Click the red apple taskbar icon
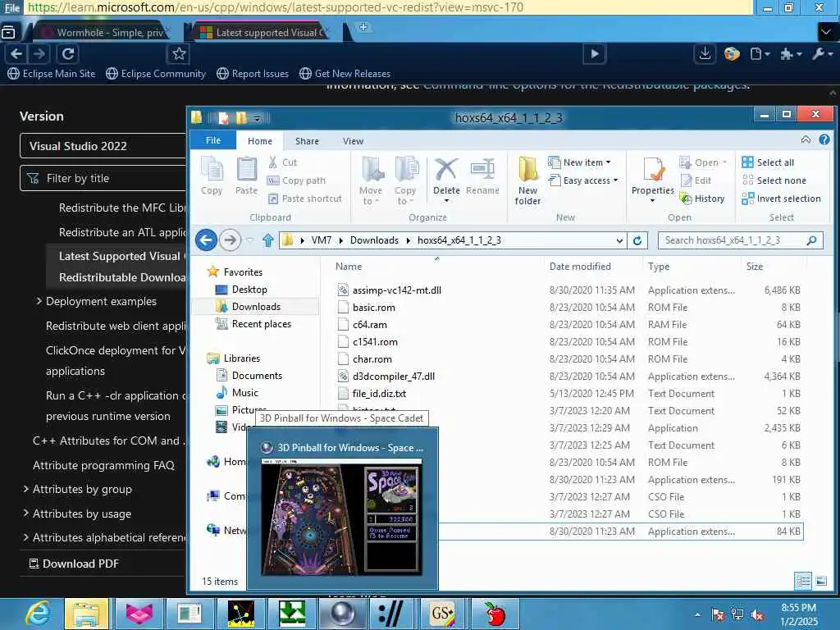 click(494, 614)
